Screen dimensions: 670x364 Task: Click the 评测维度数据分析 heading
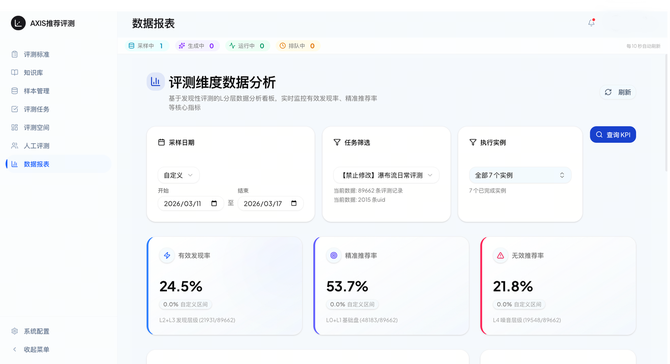pyautogui.click(x=222, y=82)
